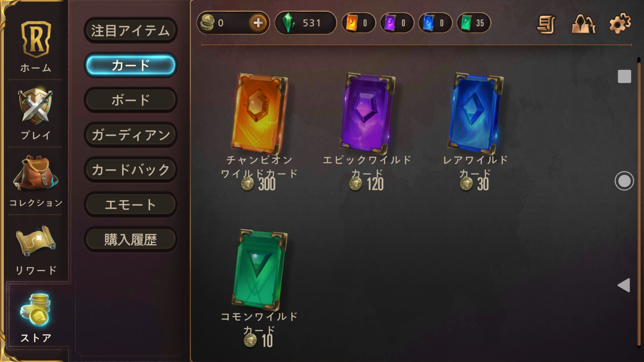Tap the Android back triangle button
The image size is (644, 362).
click(624, 285)
